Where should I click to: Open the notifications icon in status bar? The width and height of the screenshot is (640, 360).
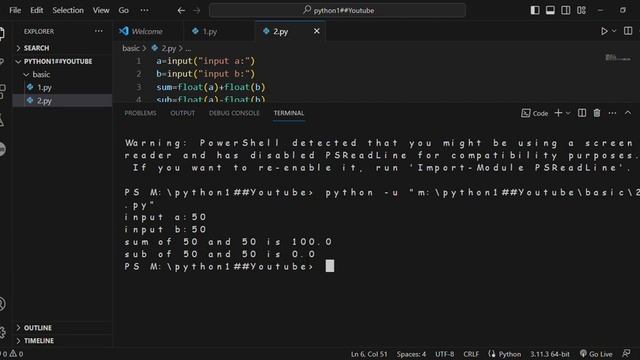click(627, 354)
